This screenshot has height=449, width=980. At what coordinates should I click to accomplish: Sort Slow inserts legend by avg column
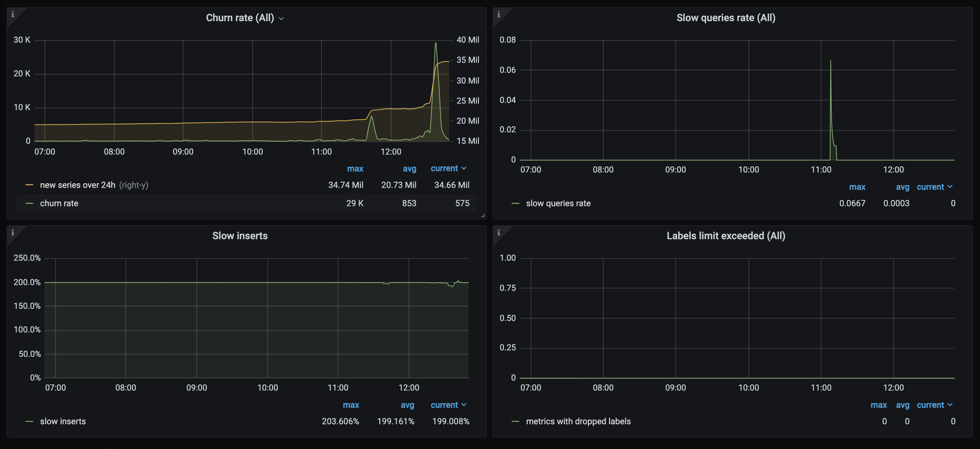[408, 405]
